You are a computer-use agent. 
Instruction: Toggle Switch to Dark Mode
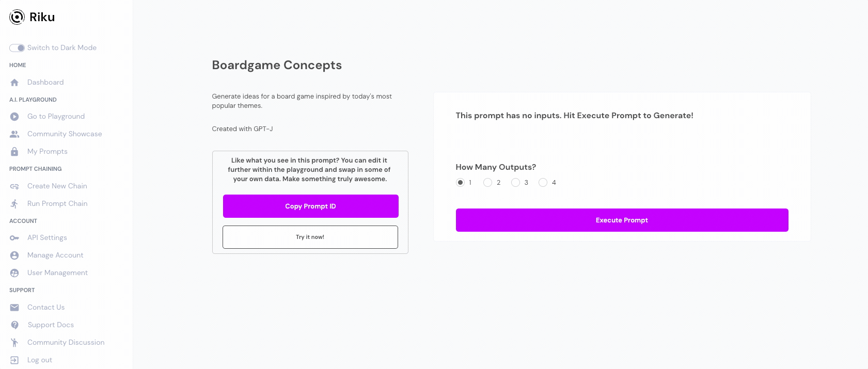(x=17, y=47)
